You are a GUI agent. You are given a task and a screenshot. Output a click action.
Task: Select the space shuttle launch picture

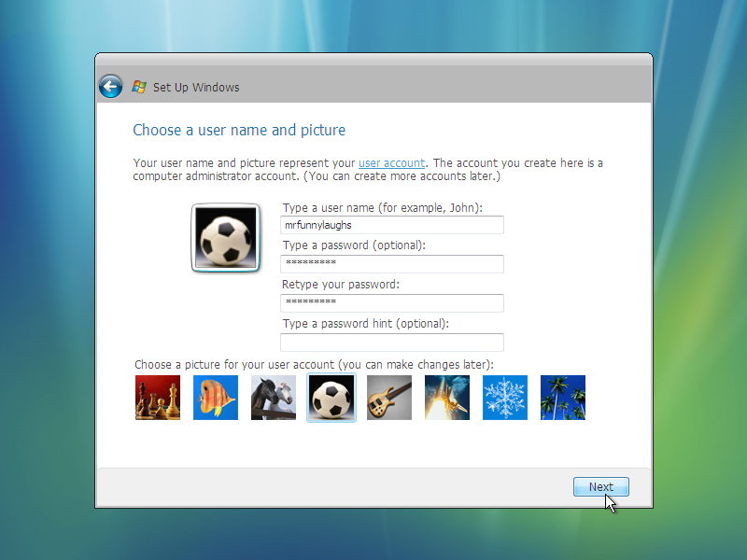coord(447,398)
